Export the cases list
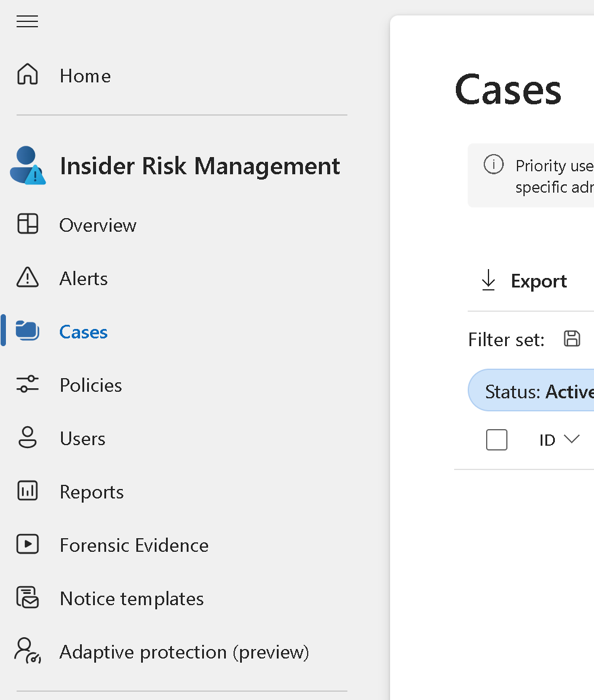 pyautogui.click(x=524, y=281)
